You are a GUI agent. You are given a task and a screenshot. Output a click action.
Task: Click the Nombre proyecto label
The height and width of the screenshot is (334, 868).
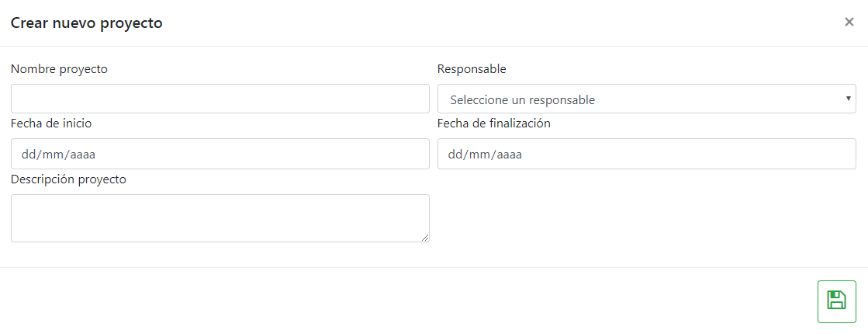click(x=59, y=69)
